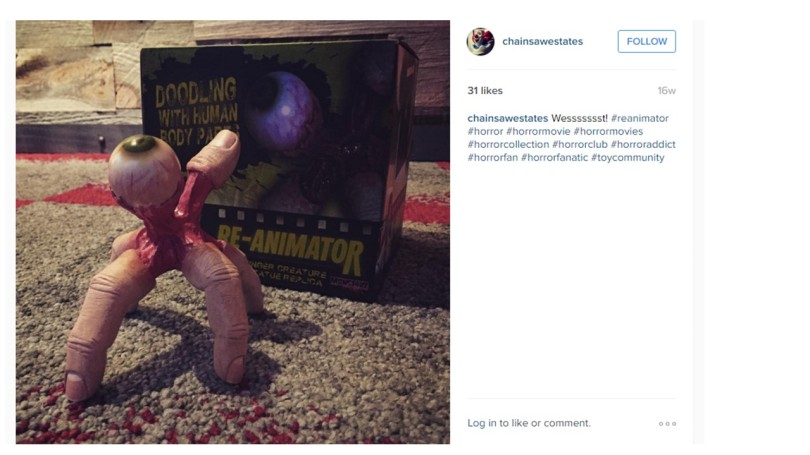Open the #horrorfanatic hashtag
The image size is (810, 455).
[554, 158]
